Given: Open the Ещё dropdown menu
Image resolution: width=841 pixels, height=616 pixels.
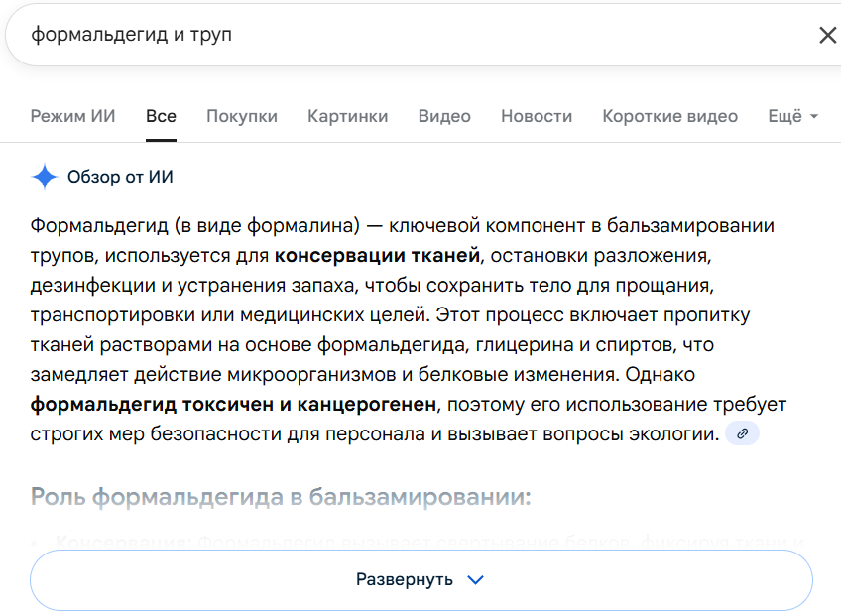Looking at the screenshot, I should [792, 116].
